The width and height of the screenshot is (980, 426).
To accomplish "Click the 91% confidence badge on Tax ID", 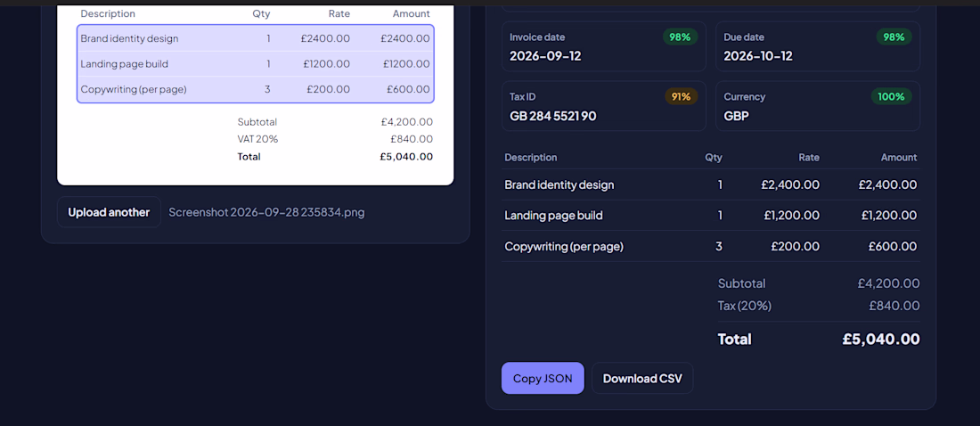I will (x=682, y=96).
